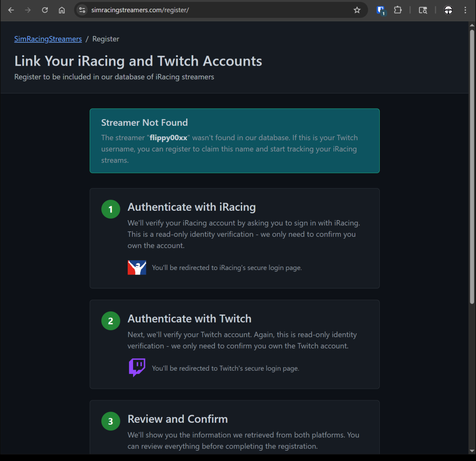Open the password manager shield extension

[381, 10]
